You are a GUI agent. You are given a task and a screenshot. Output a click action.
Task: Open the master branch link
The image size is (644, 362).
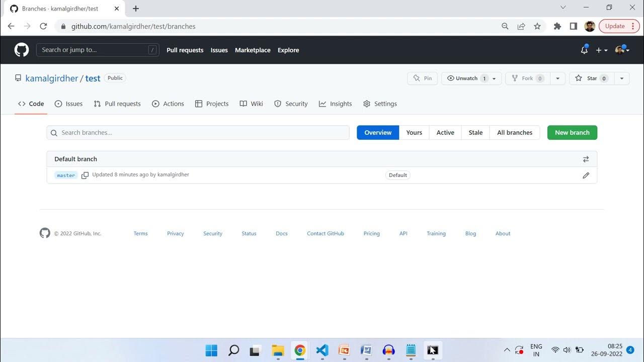(66, 175)
